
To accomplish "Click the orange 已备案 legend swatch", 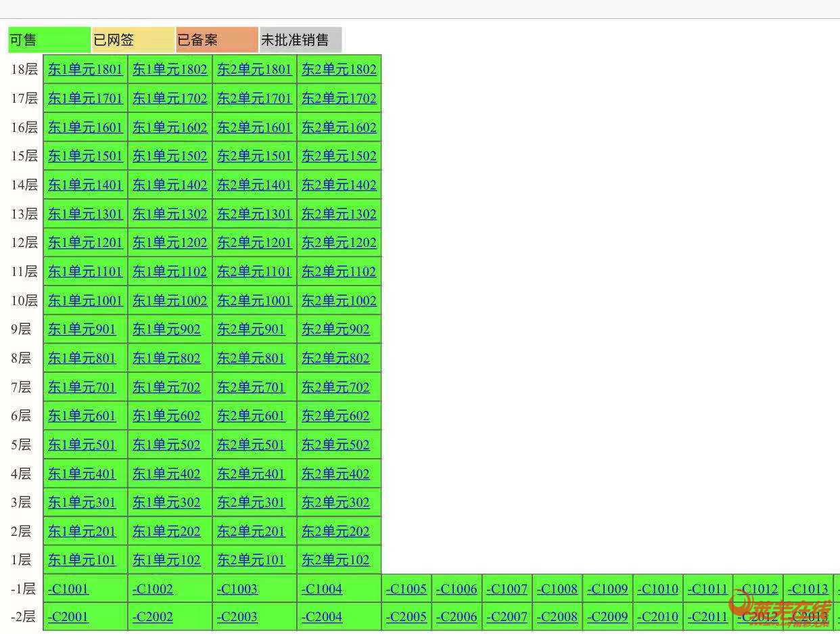I will 216,40.
